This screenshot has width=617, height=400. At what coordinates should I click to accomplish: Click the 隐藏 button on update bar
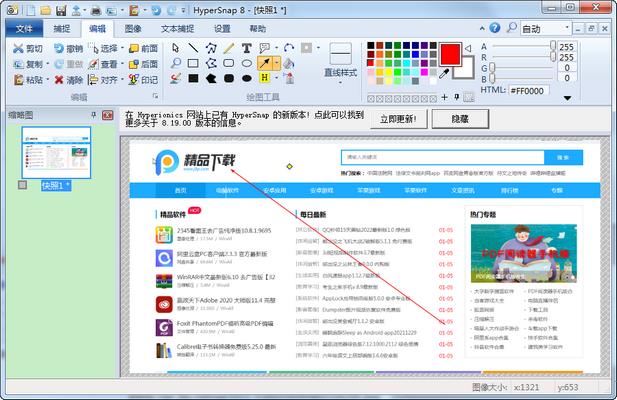click(x=458, y=118)
